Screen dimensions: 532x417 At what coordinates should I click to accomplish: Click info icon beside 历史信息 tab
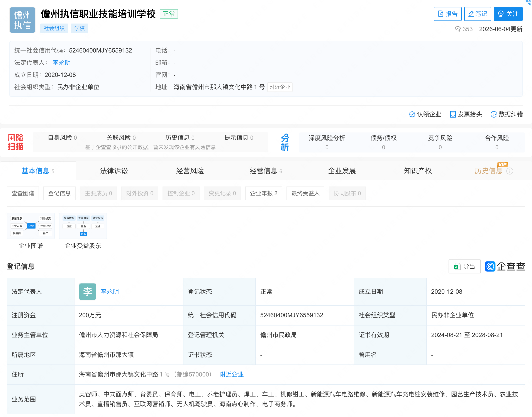(510, 171)
